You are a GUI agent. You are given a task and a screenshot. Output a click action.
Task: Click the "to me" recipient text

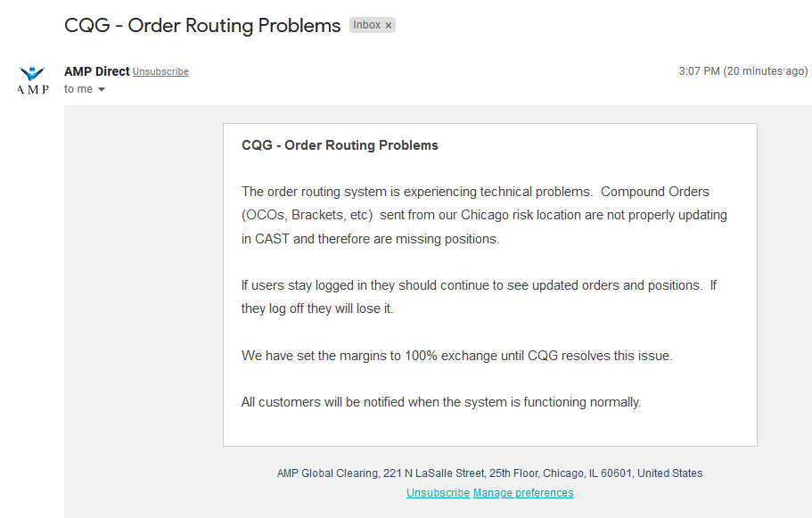78,90
